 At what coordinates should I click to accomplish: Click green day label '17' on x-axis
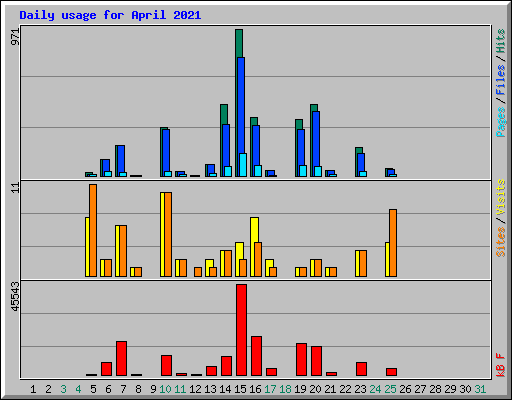point(270,389)
